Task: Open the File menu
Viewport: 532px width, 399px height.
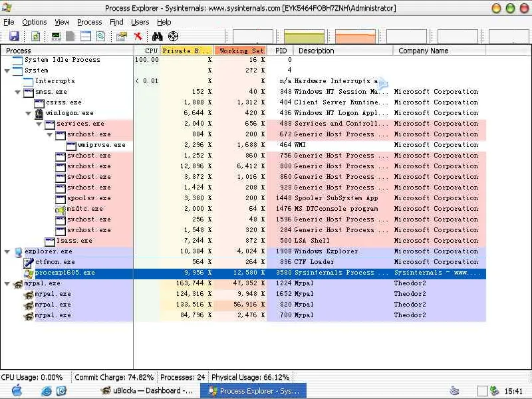Action: (9, 22)
